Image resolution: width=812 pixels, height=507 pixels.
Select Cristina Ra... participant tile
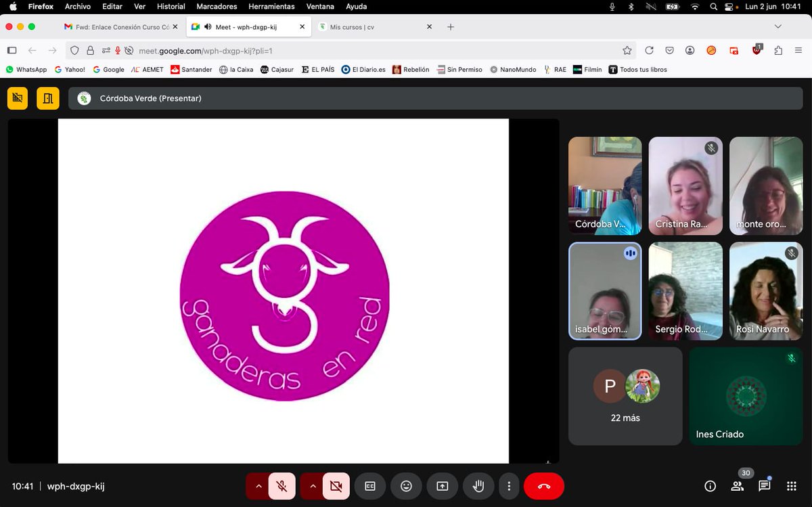pyautogui.click(x=685, y=186)
